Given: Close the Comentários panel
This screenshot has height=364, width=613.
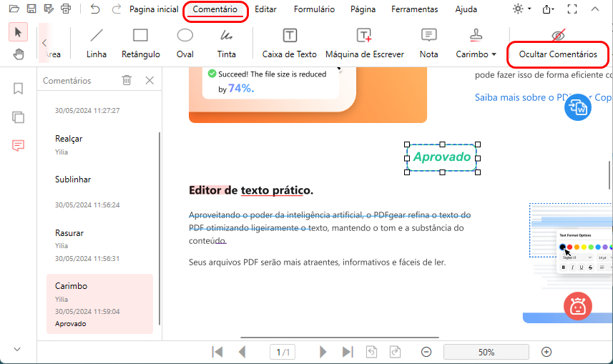Looking at the screenshot, I should 149,80.
